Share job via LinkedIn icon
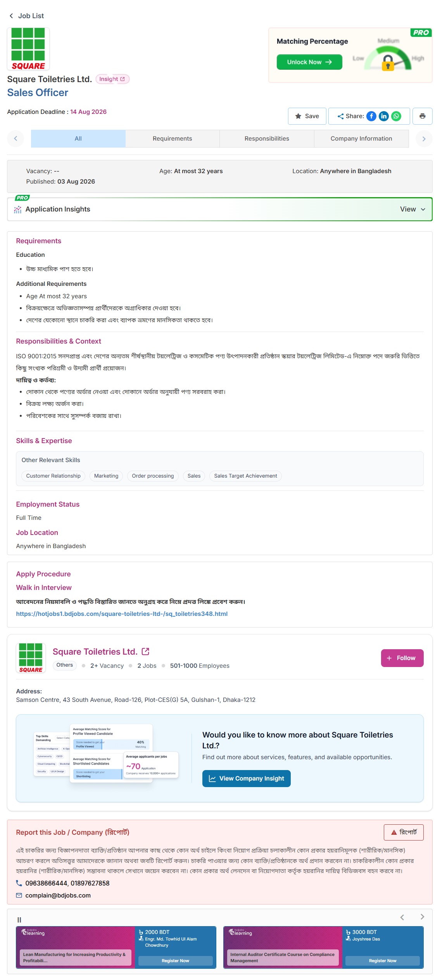The height and width of the screenshot is (980, 440). (383, 116)
